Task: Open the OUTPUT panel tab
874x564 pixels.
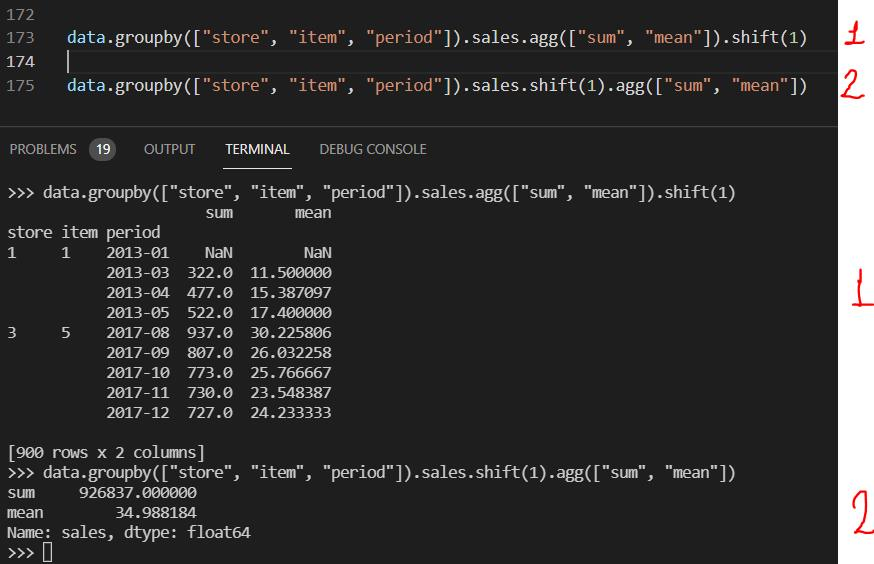Action: tap(169, 149)
